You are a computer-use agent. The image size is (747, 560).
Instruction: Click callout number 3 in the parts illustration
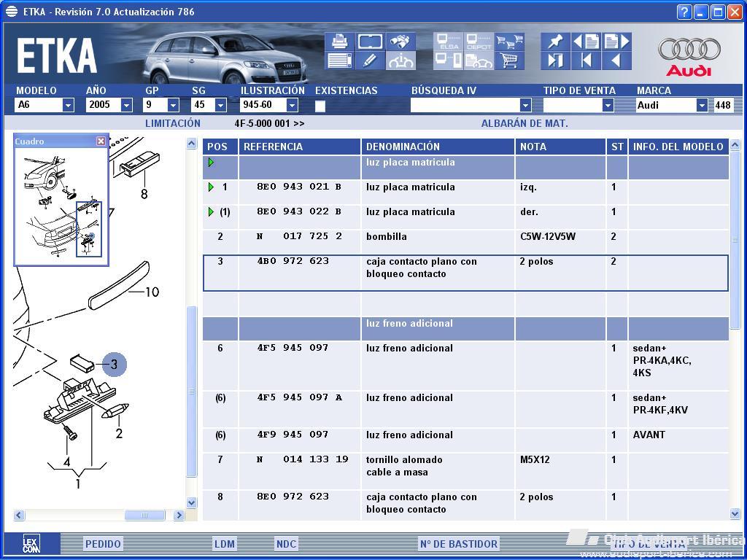[x=114, y=365]
